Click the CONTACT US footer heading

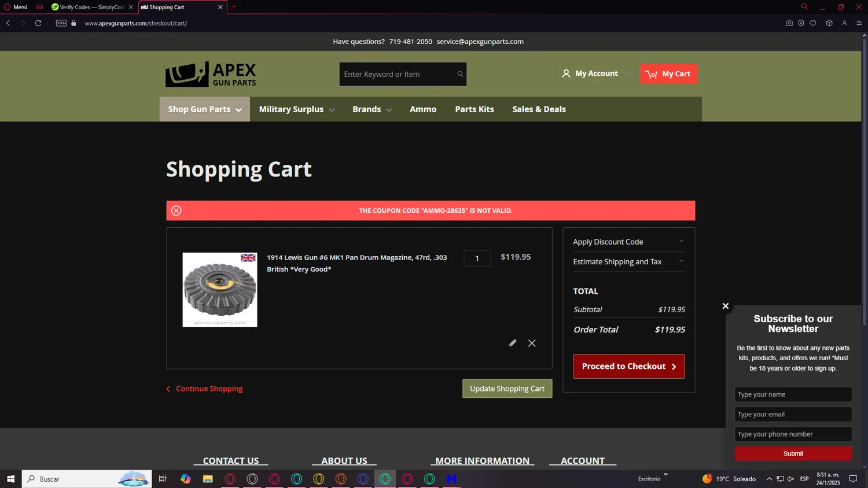click(x=231, y=461)
